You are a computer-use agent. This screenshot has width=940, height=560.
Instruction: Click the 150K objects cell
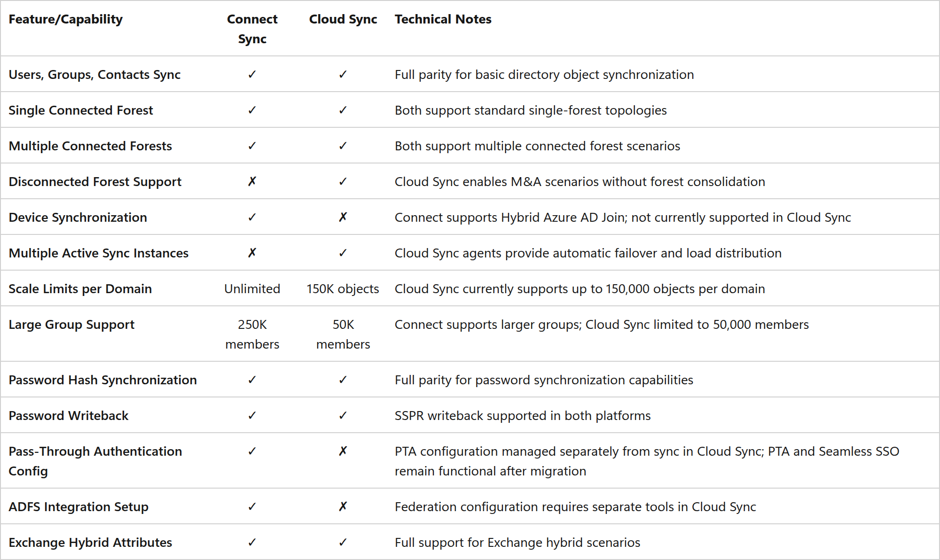pos(343,289)
